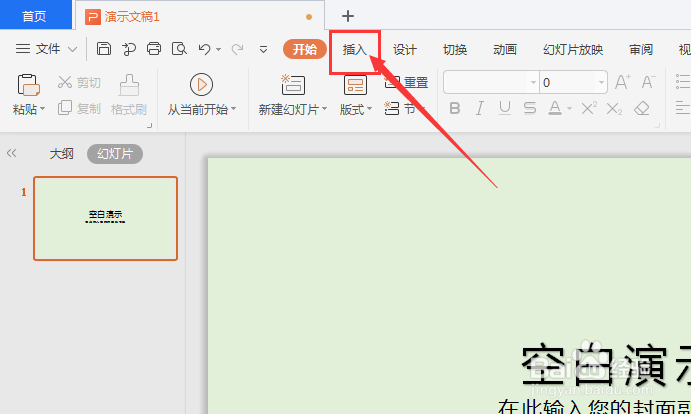Click the Undo arrow icon

point(204,48)
